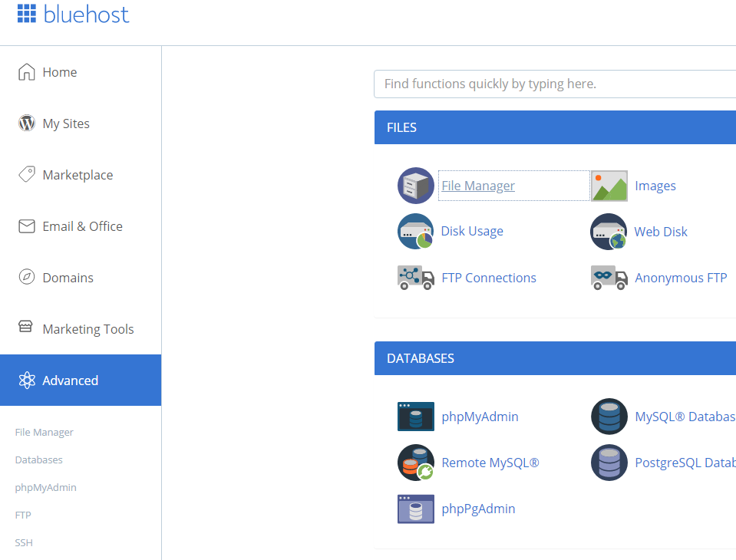
Task: Go to Marketplace section
Action: pos(78,175)
